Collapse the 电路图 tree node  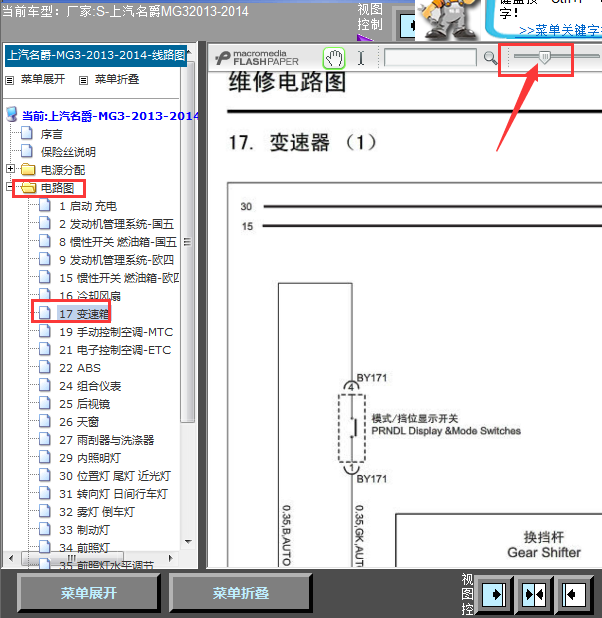pos(11,188)
